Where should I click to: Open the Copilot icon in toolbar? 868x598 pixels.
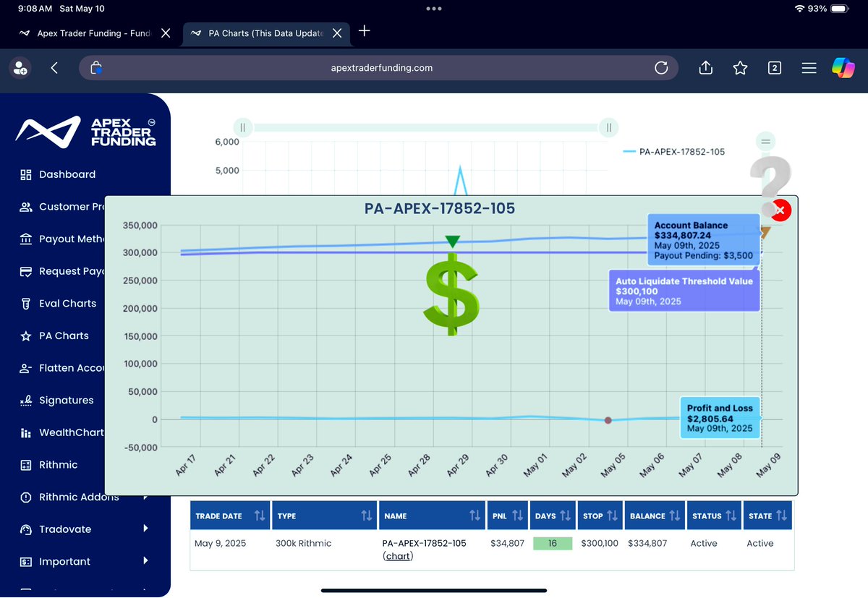coord(843,68)
